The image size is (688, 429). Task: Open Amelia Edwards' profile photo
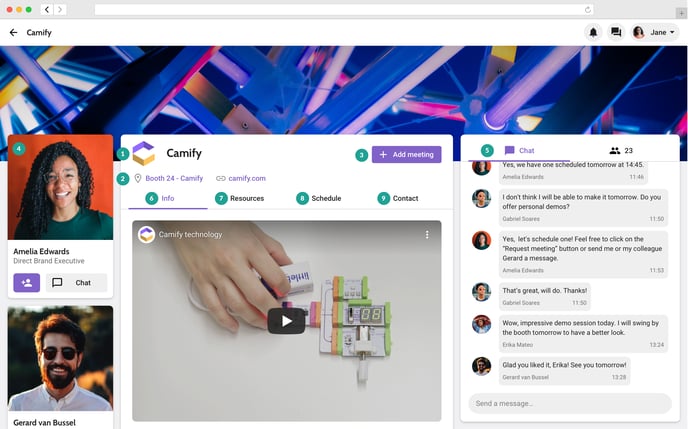coord(61,187)
